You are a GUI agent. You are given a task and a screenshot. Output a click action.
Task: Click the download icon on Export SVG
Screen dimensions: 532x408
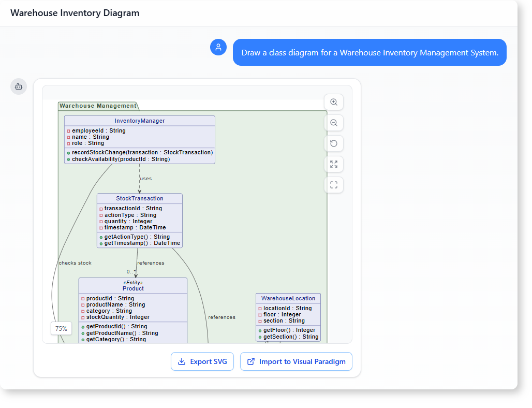(182, 361)
